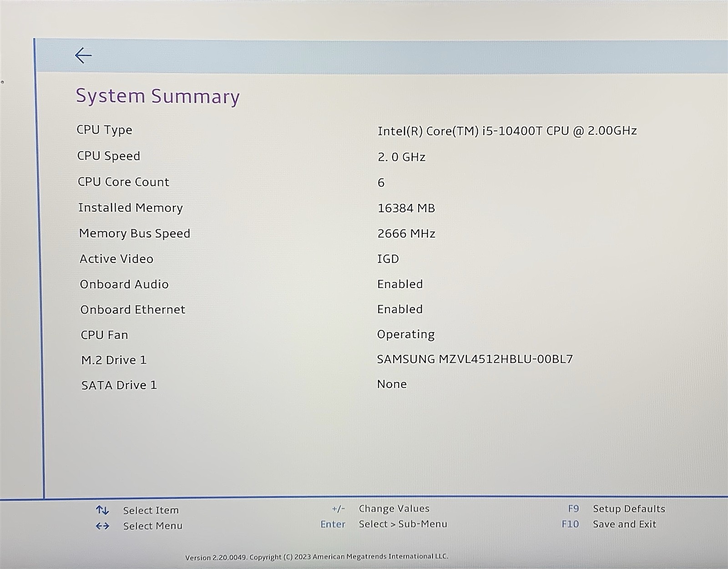Click the American Megatrends version text
This screenshot has height=569, width=728.
point(316,557)
